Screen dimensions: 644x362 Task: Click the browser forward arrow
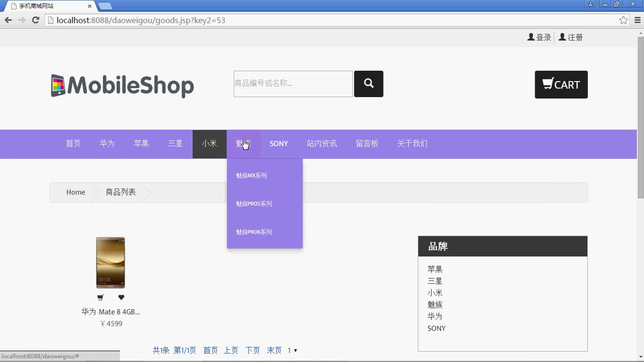(22, 20)
